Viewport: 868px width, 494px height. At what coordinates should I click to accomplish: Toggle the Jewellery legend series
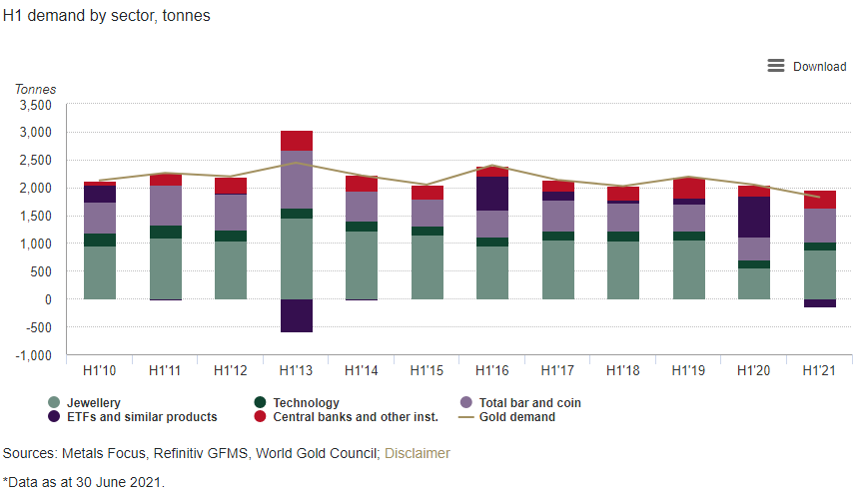tap(93, 403)
